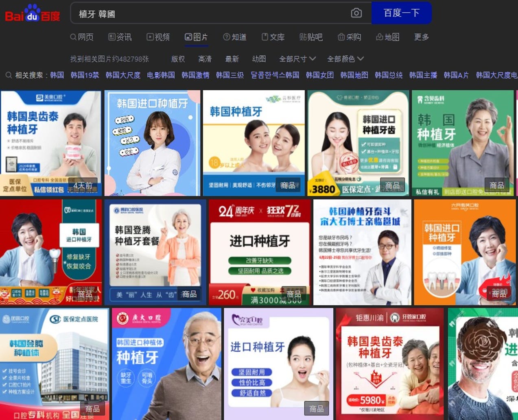Open the 康大口腔 种植牙 laughing man image

tap(166, 364)
